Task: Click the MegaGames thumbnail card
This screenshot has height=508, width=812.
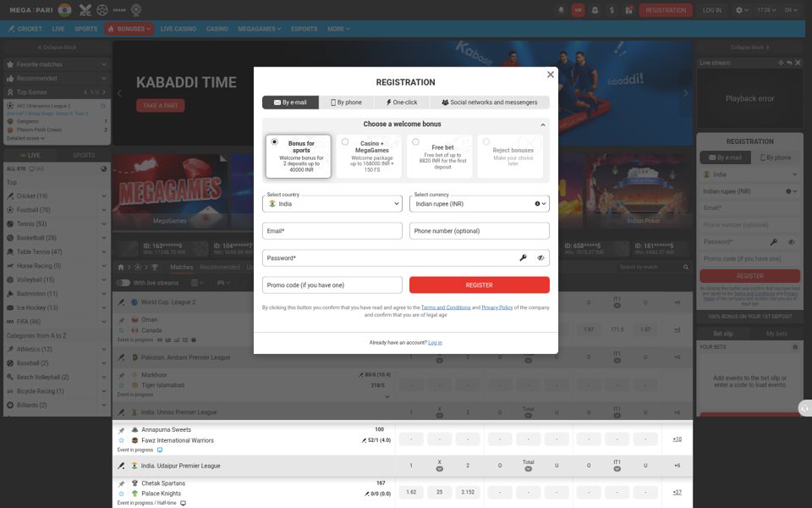Action: coord(170,191)
